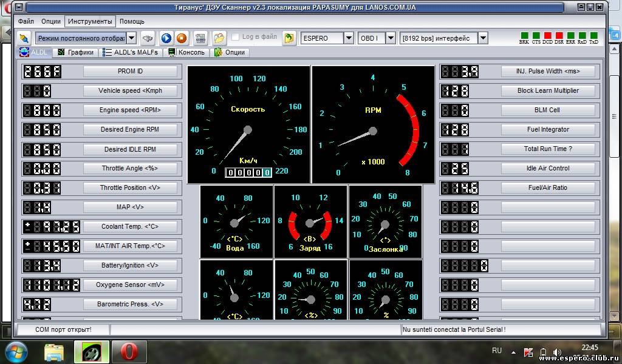Click the Fuel Integrator button

[x=549, y=129]
